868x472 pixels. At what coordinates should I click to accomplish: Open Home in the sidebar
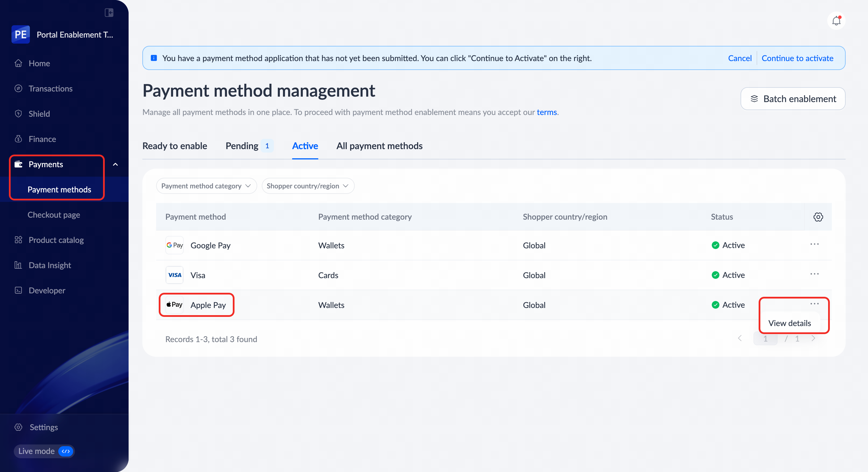[39, 63]
